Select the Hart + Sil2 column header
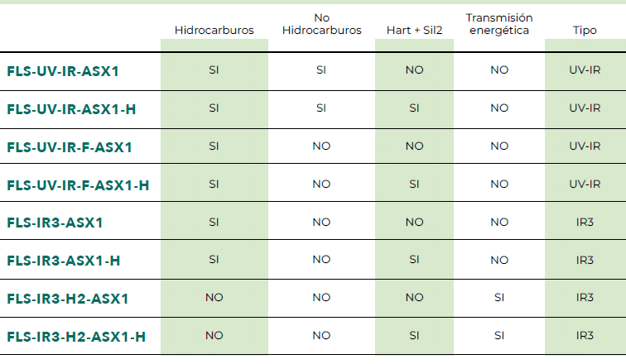Image resolution: width=626 pixels, height=364 pixels. (x=414, y=30)
